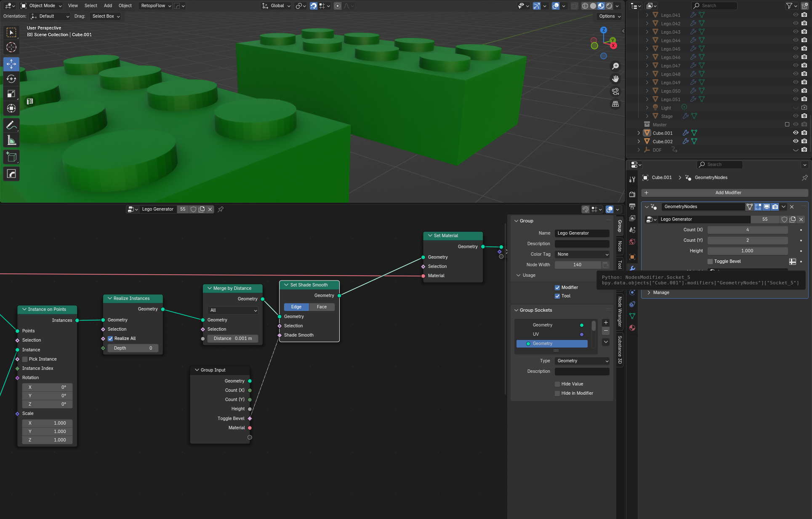Pin the Lego Generator node tree
812x519 pixels.
[221, 209]
